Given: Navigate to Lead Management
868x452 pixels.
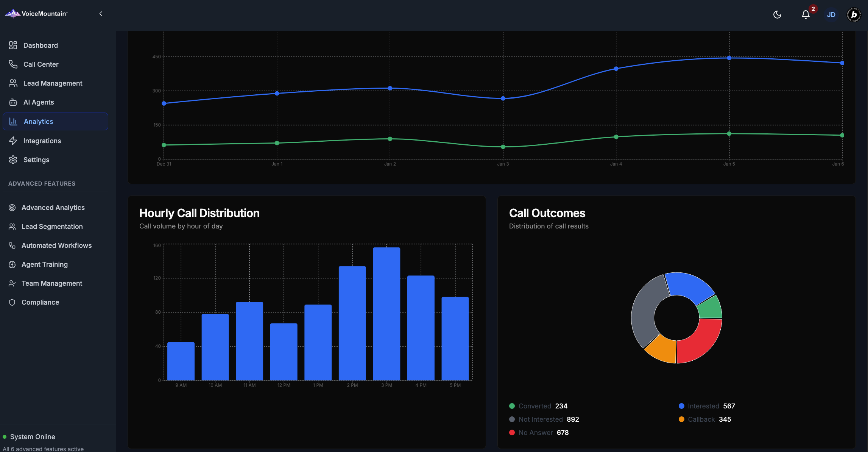Looking at the screenshot, I should pos(53,83).
